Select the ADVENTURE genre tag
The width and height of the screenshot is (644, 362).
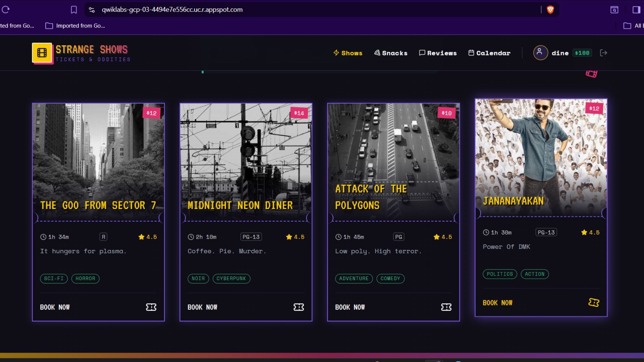354,279
